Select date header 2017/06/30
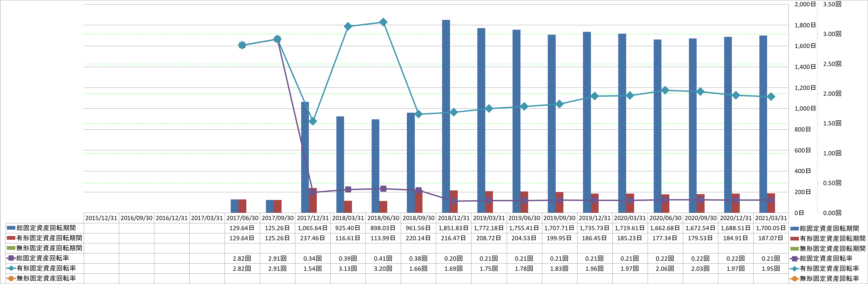868x284 pixels. coord(242,218)
